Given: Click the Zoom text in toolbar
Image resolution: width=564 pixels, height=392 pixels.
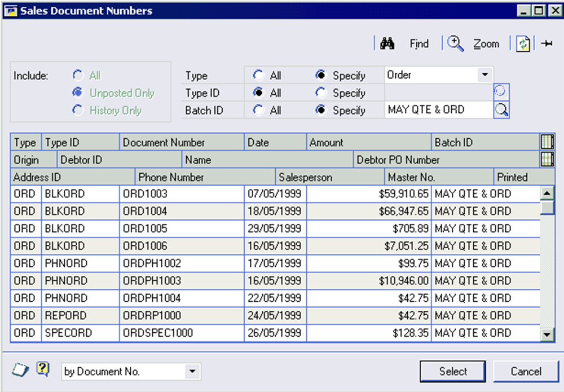Looking at the screenshot, I should [x=486, y=44].
